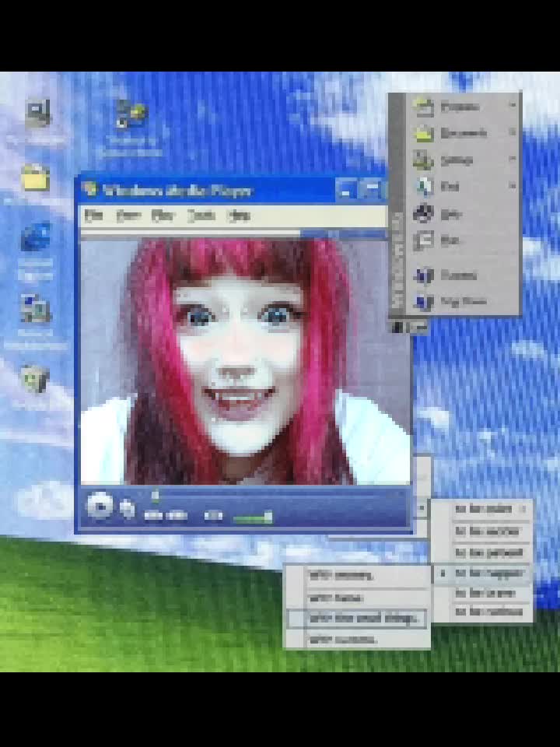Open the network computers desktop icon

[35, 309]
